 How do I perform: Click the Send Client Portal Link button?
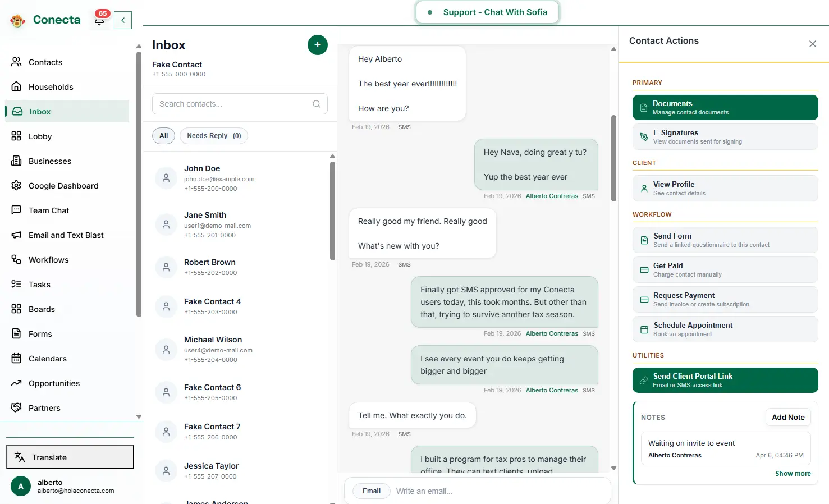pos(725,381)
